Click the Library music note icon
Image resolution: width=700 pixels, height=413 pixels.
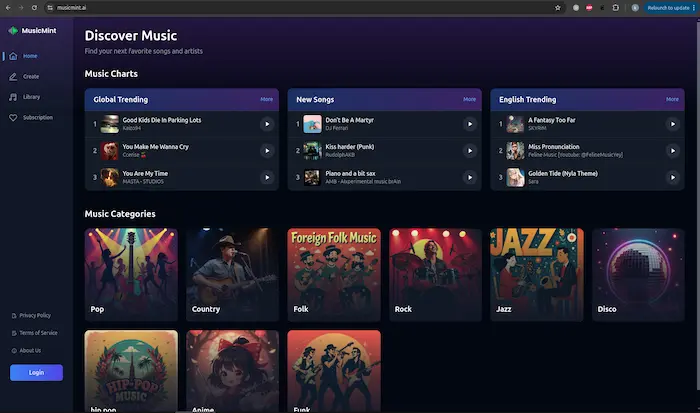(x=12, y=97)
